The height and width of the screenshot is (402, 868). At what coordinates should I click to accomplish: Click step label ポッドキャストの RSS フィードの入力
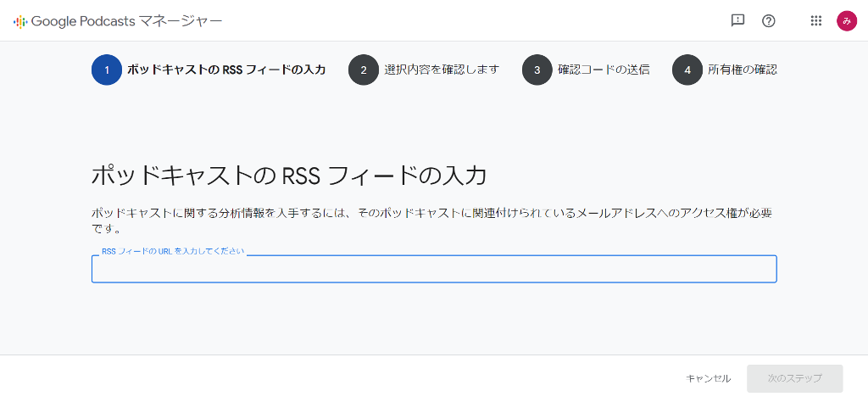pos(225,70)
